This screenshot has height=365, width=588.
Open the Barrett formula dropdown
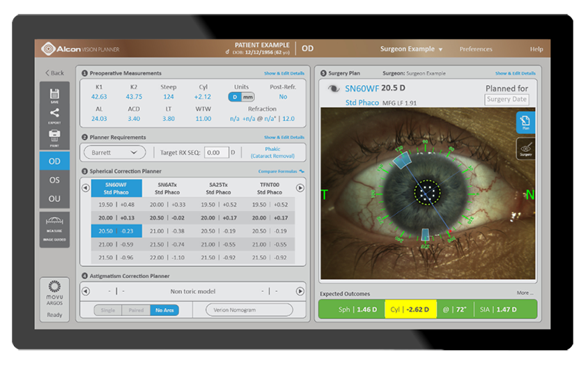tap(114, 153)
